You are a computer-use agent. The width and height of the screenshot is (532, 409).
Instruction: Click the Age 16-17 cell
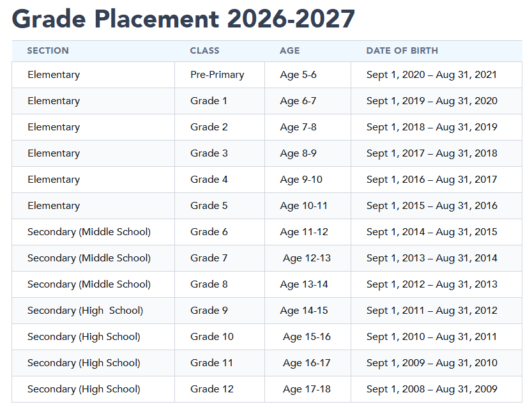307,363
